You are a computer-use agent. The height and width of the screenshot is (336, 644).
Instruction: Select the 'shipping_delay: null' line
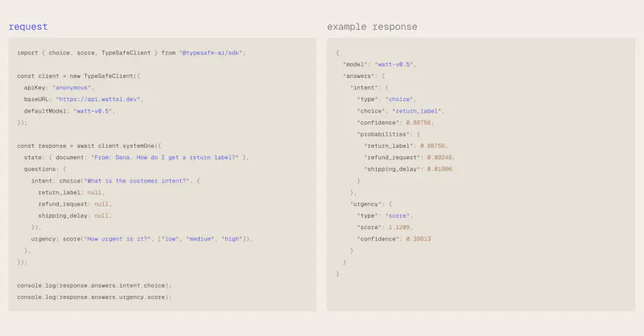[75, 215]
